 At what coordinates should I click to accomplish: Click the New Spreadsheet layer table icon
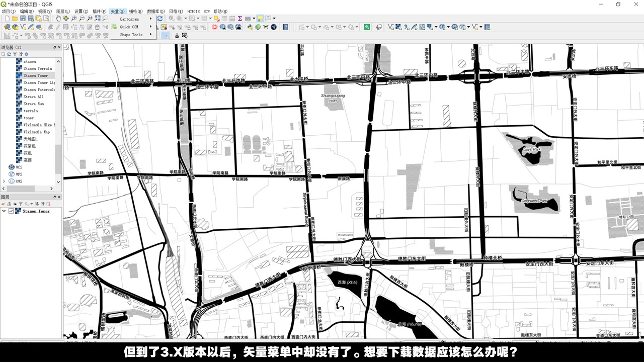pyautogui.click(x=487, y=27)
